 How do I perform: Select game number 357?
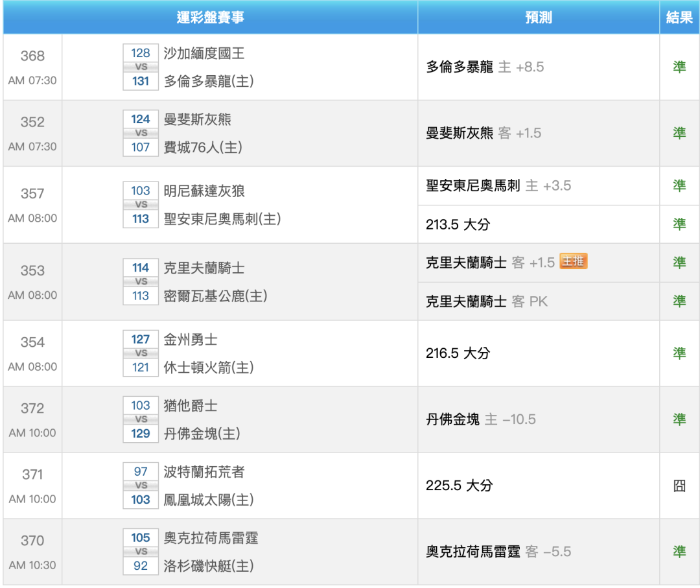pyautogui.click(x=32, y=193)
